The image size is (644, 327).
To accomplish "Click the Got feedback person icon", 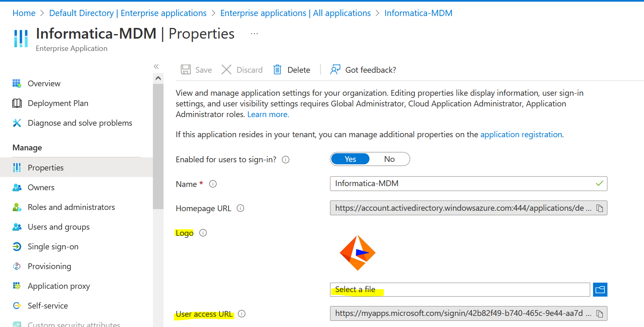I will click(x=335, y=69).
